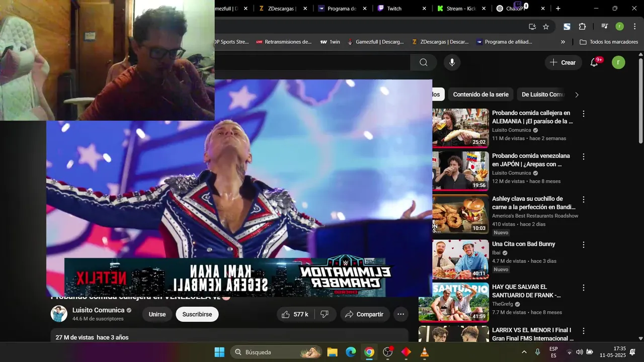Click the video player with the wrestler
This screenshot has width=644, height=362.
239,188
